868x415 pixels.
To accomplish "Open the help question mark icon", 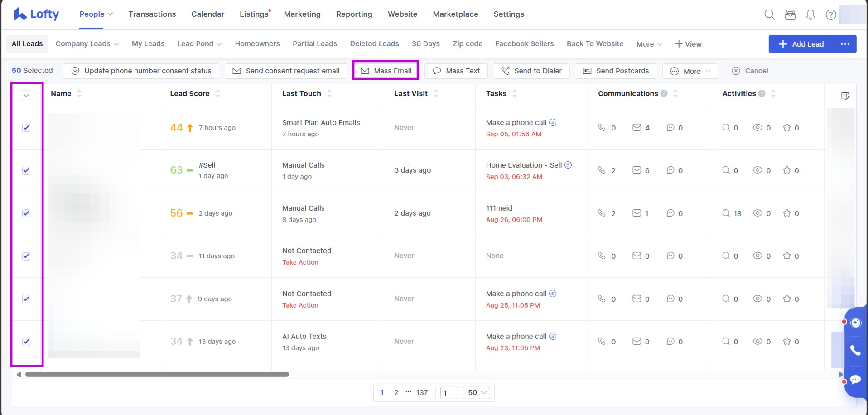I will pyautogui.click(x=831, y=14).
